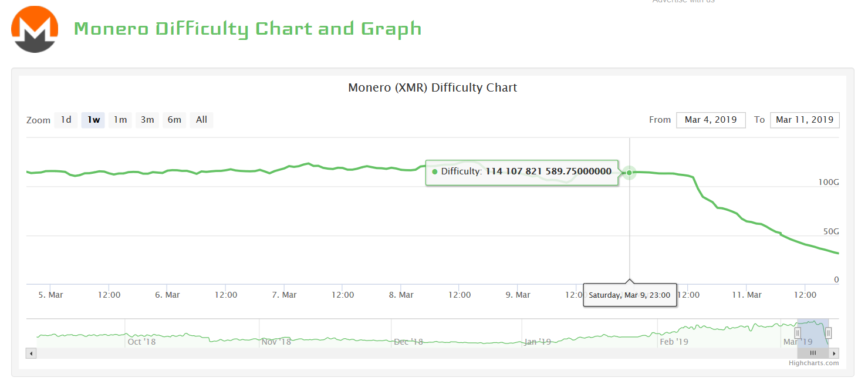
Task: Click the Monero logo icon
Action: pyautogui.click(x=35, y=29)
